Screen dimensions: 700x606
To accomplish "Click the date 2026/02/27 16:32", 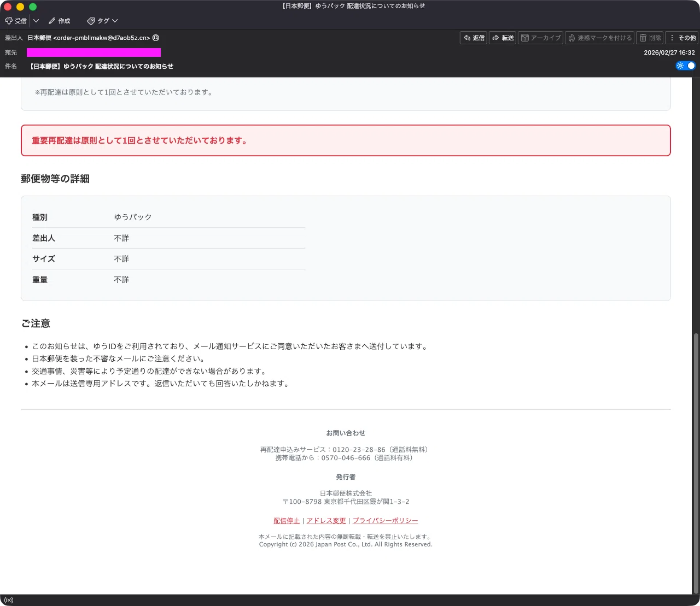I will (669, 52).
